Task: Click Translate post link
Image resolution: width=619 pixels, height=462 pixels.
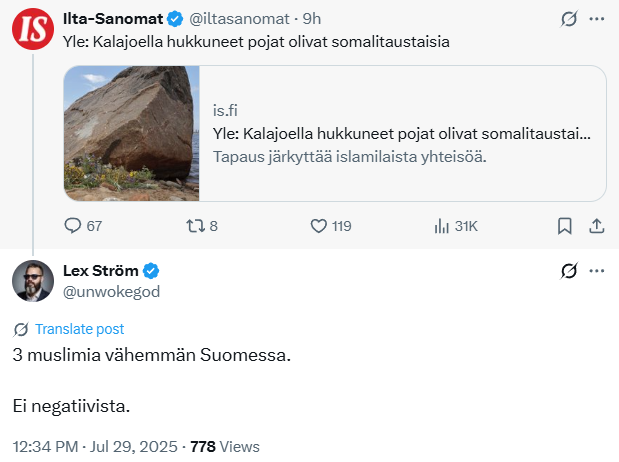Action: point(79,329)
